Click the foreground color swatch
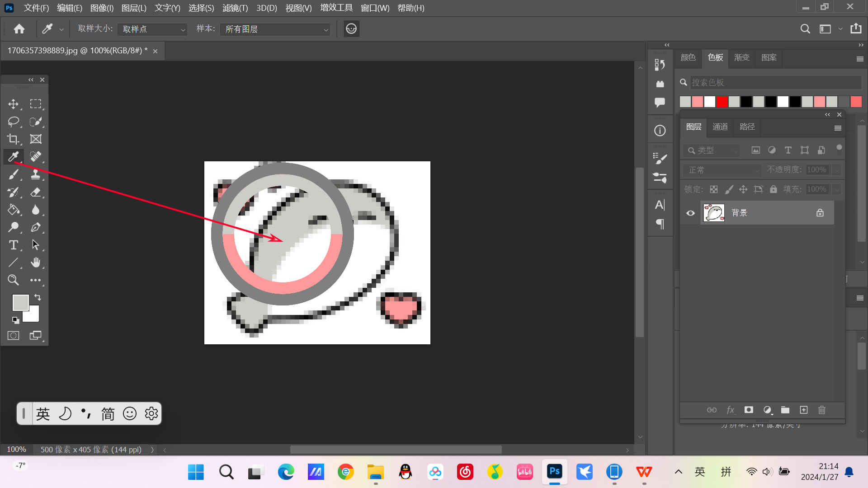 coord(20,302)
